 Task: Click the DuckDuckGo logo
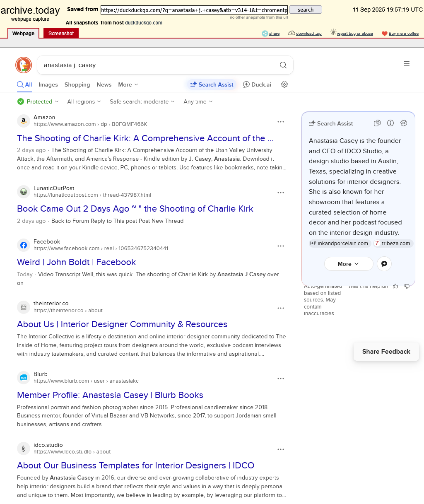click(24, 65)
